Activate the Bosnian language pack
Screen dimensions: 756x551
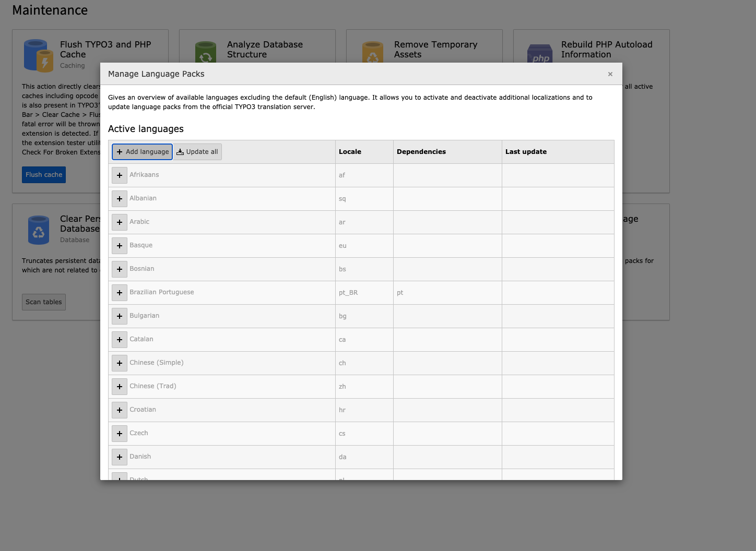pos(119,269)
